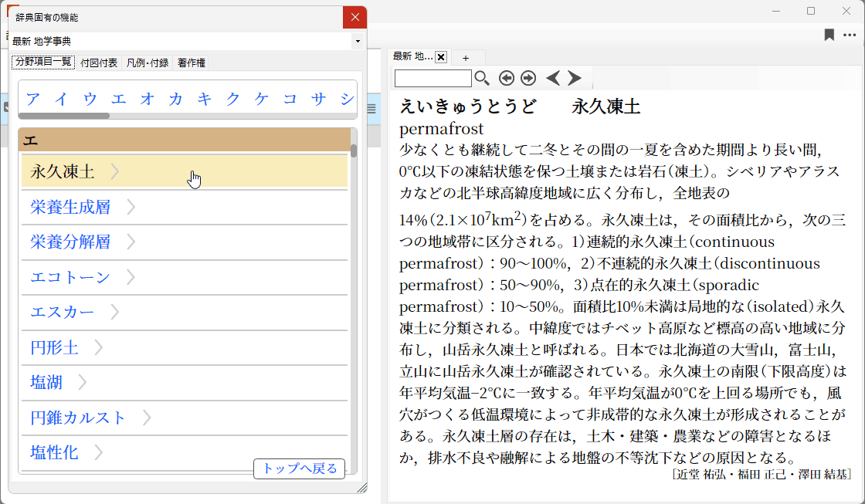Click the circled right arrow history button
The image size is (865, 504).
(528, 78)
